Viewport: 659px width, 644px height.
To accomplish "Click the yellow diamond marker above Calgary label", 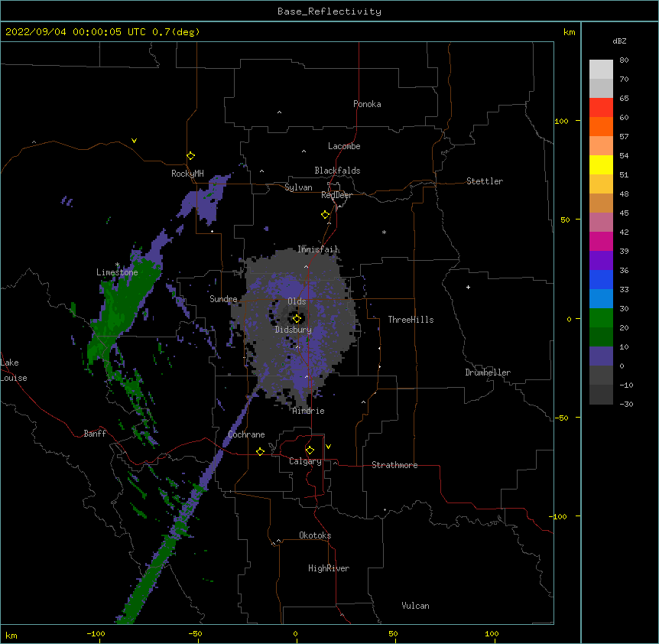I will click(x=310, y=450).
